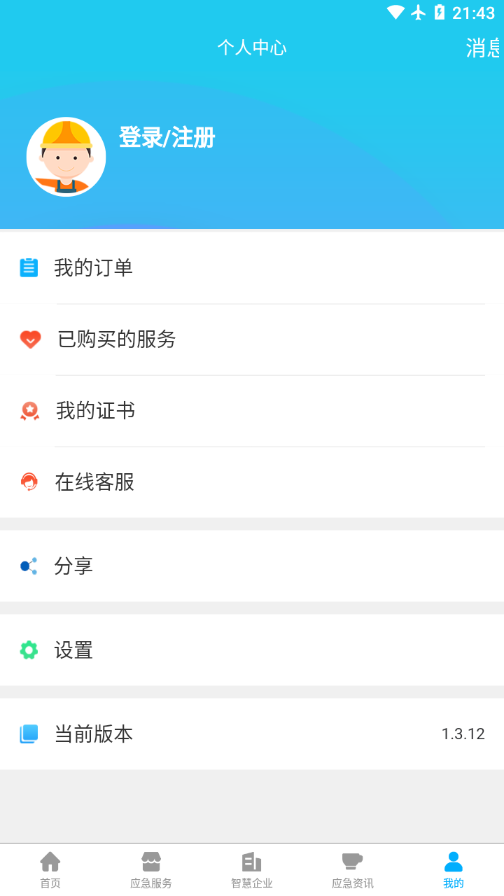Tap the blue share icon
The height and width of the screenshot is (896, 504).
[x=29, y=566]
